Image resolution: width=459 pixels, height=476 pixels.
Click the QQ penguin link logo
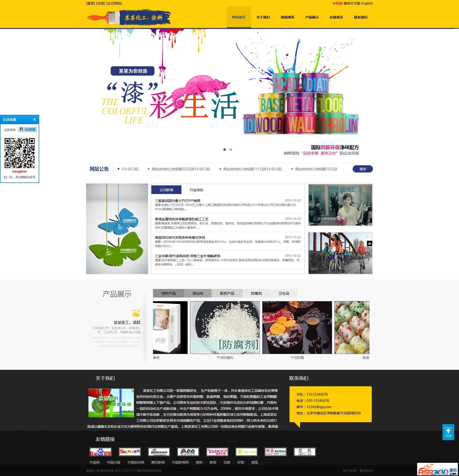tap(188, 452)
